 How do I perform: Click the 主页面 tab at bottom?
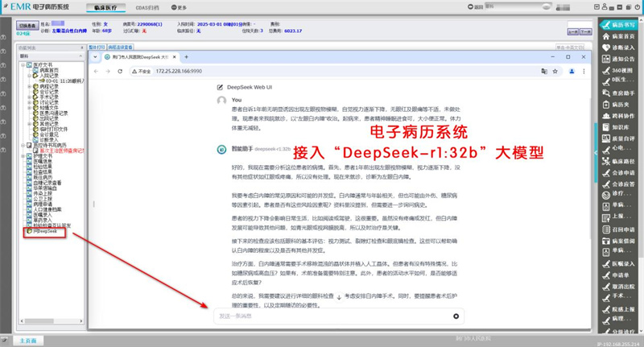tap(28, 341)
